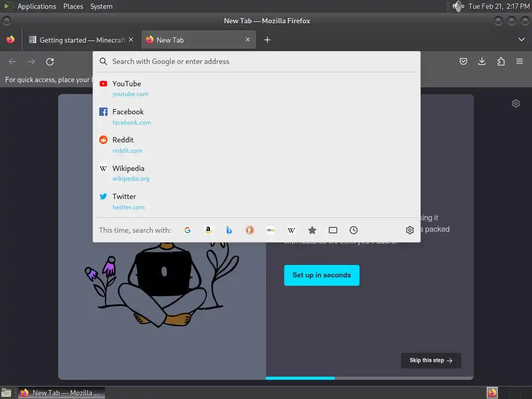This screenshot has width=532, height=399.
Task: Open Firefox application hamburger menu
Action: point(520,61)
